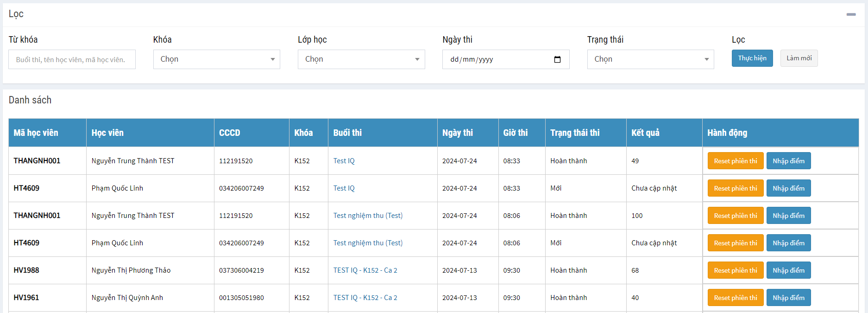Open the Trạng thái dropdown
This screenshot has height=313, width=868.
point(650,59)
